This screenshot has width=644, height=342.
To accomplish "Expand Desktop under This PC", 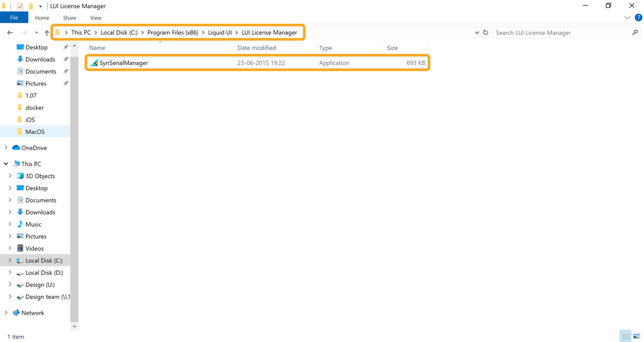I will pyautogui.click(x=10, y=188).
